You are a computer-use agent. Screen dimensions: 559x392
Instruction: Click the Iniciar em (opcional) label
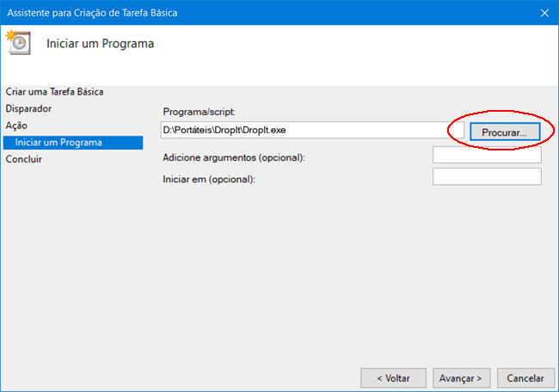210,179
